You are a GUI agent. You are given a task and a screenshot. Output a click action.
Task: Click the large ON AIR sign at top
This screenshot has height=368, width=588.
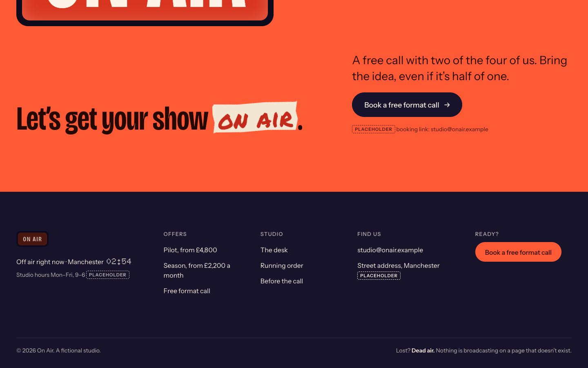click(145, 12)
